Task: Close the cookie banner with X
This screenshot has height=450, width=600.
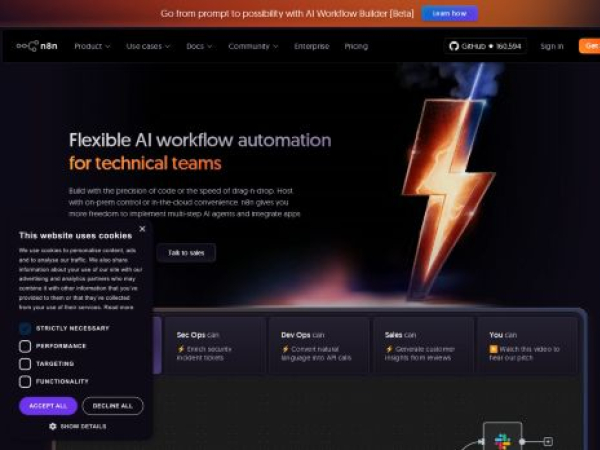Action: pos(142,229)
